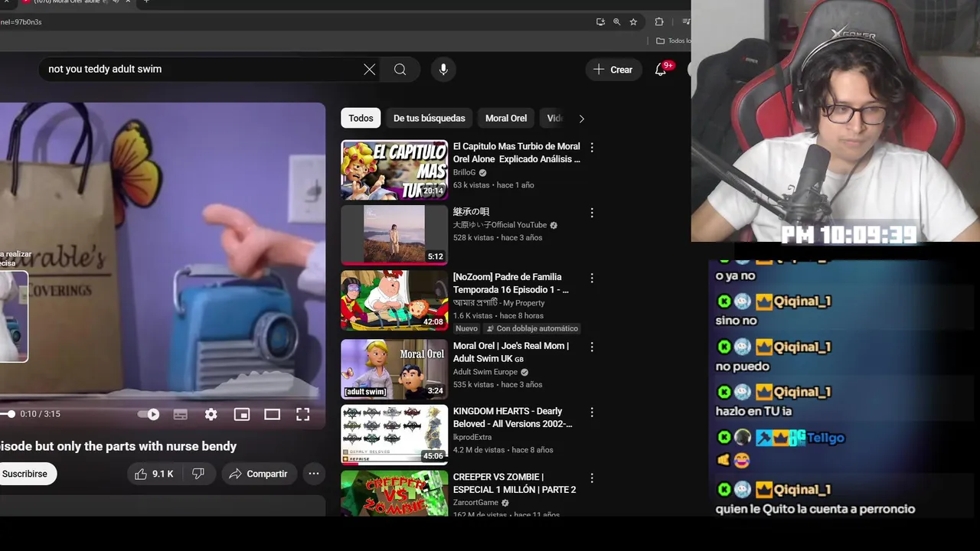
Task: Click KINGDOM HEARTS Dearly Beloved title
Action: tap(512, 418)
